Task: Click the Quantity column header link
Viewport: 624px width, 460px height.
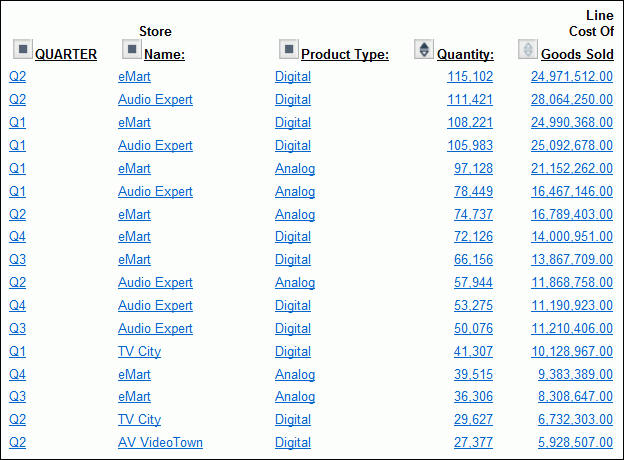Action: click(465, 54)
